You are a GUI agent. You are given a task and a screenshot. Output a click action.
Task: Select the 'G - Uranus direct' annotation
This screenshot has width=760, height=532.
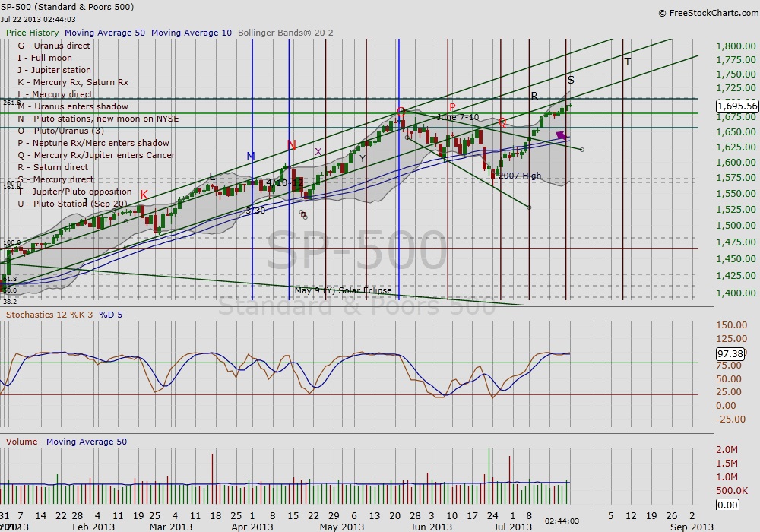click(x=54, y=46)
